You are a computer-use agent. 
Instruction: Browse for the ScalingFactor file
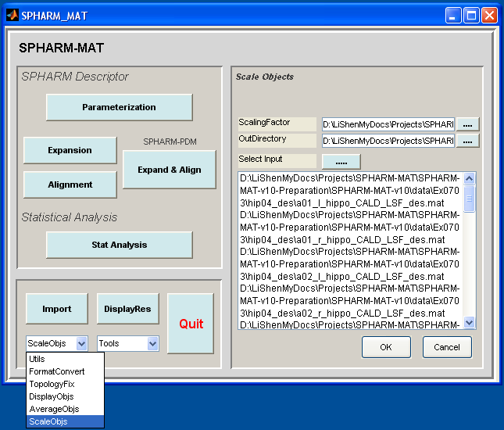tap(467, 124)
